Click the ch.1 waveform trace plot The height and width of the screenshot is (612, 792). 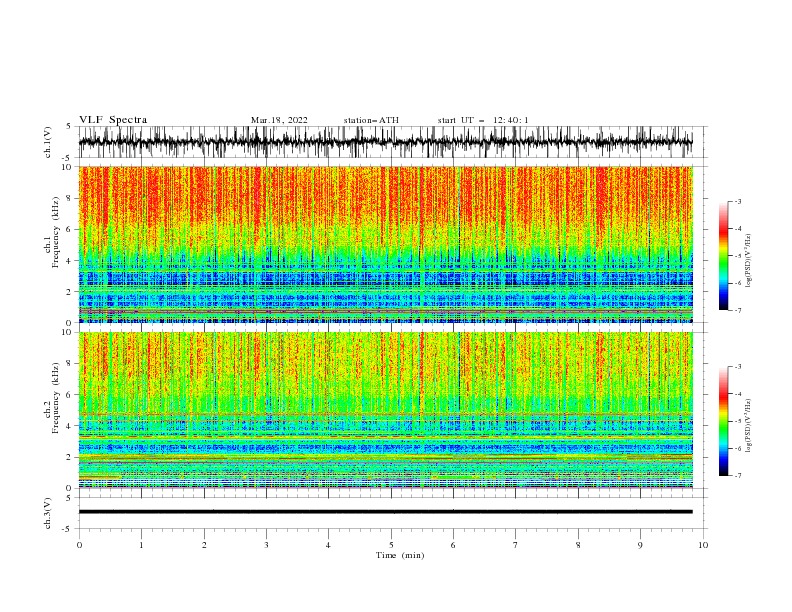(x=385, y=142)
